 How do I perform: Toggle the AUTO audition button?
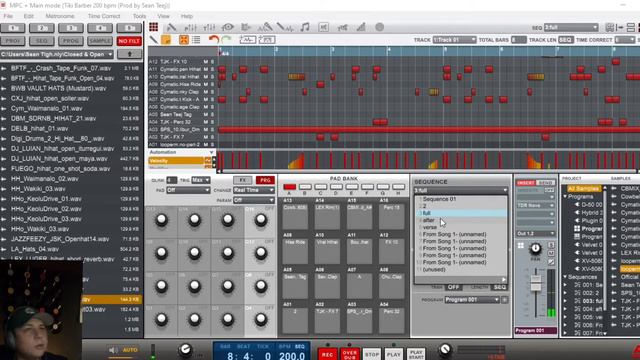pyautogui.click(x=130, y=350)
